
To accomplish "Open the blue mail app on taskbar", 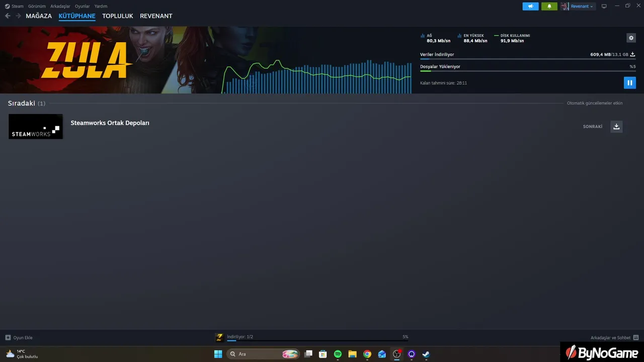I will pyautogui.click(x=382, y=354).
